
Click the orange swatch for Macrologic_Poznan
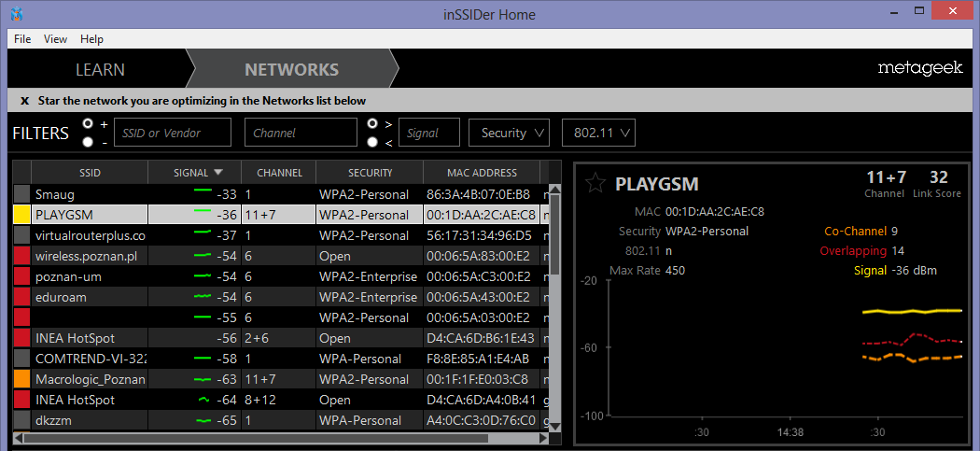tap(21, 379)
